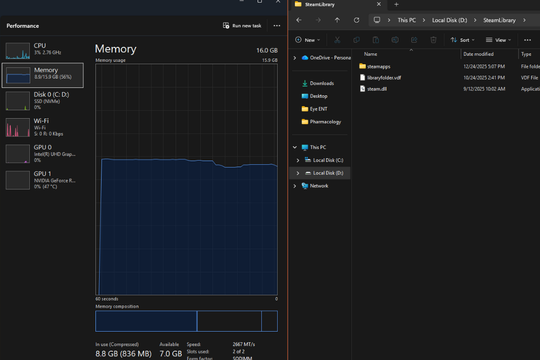540x360 pixels.
Task: Click steamapps date 12/24/2025 5:07 PM
Action: [x=484, y=66]
